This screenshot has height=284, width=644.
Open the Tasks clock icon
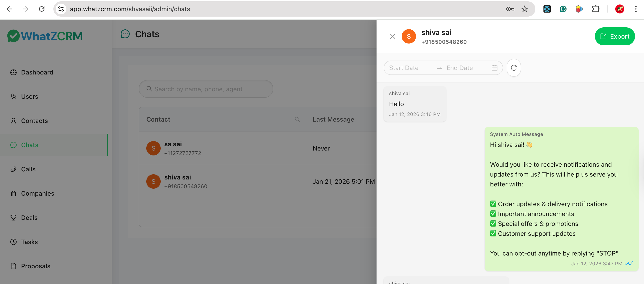coord(13,242)
